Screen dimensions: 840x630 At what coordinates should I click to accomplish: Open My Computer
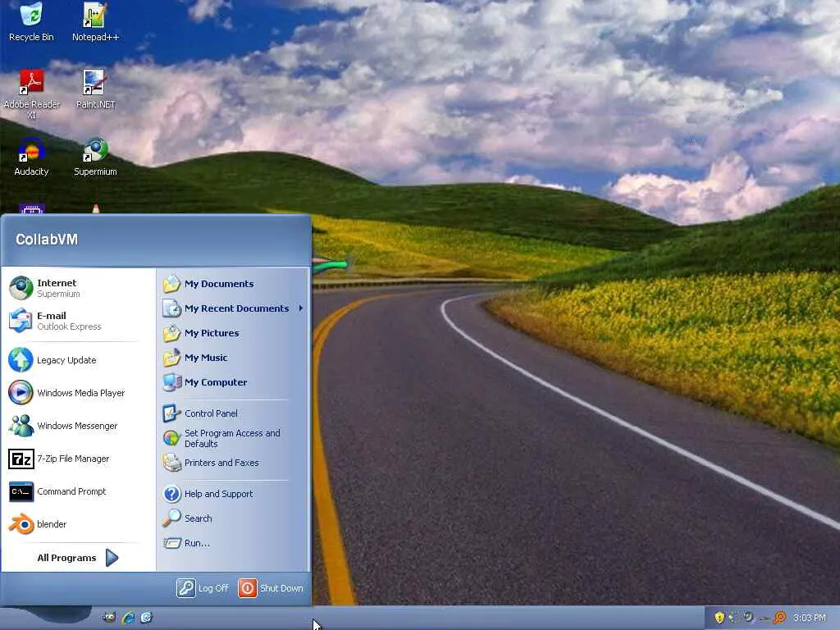point(234,382)
